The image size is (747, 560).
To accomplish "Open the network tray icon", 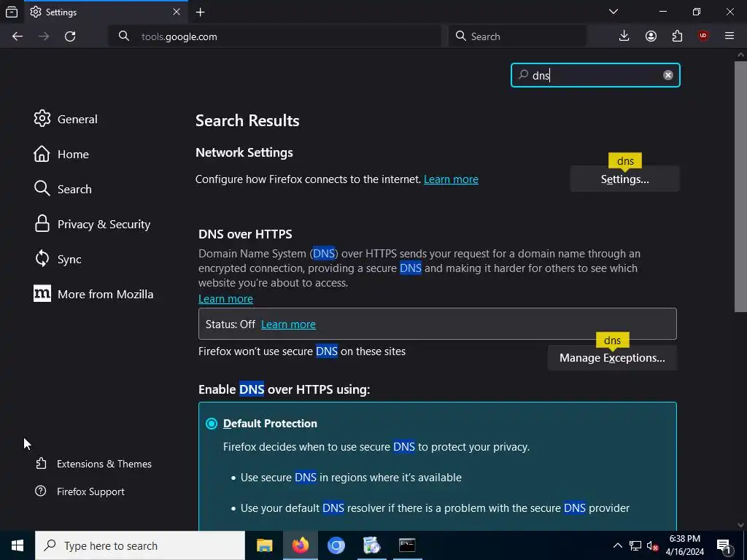I will point(635,545).
